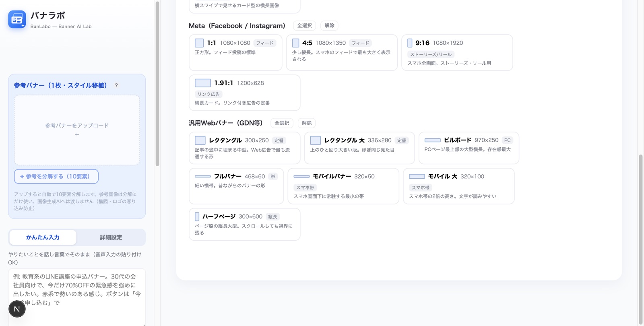This screenshot has width=644, height=326.
Task: Toggle the フルバナー 468×60 card
Action: click(236, 186)
